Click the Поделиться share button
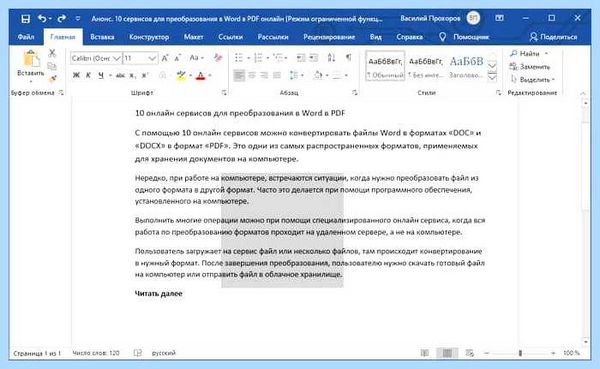 pos(553,37)
